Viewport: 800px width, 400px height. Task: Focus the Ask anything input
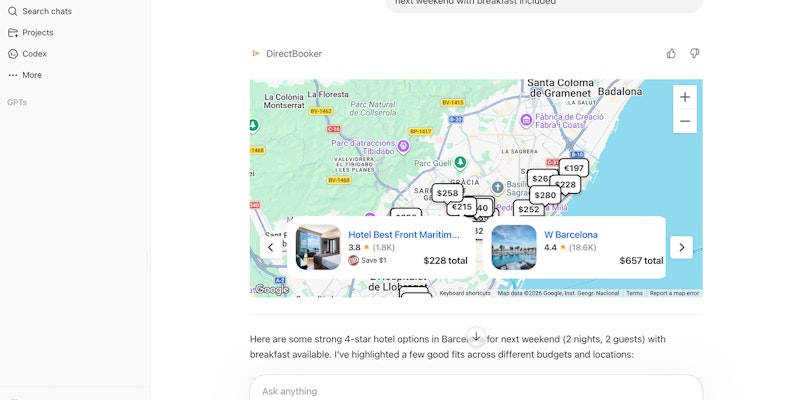(476, 391)
